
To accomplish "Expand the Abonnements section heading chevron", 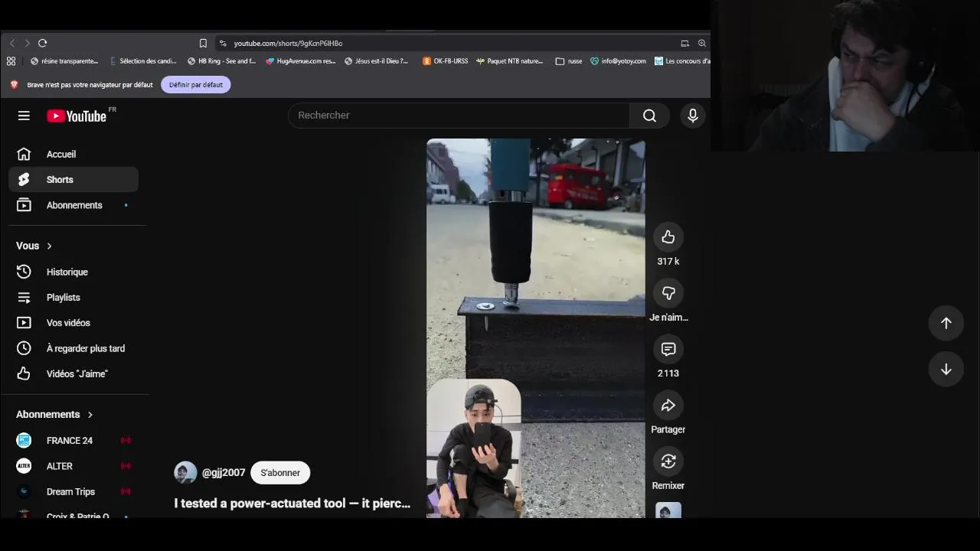I will click(x=90, y=415).
